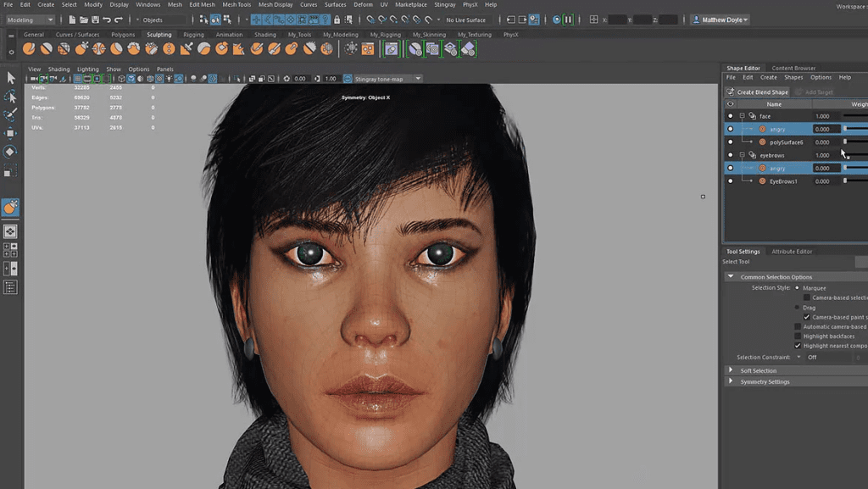The image size is (868, 489).
Task: Click the EyeBrows1 weight slider handle
Action: [845, 181]
